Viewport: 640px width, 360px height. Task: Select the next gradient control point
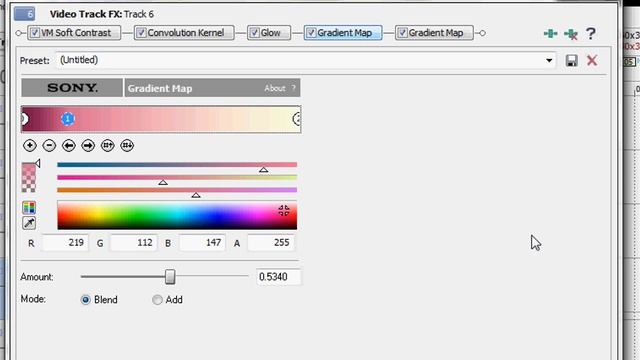coord(88,145)
